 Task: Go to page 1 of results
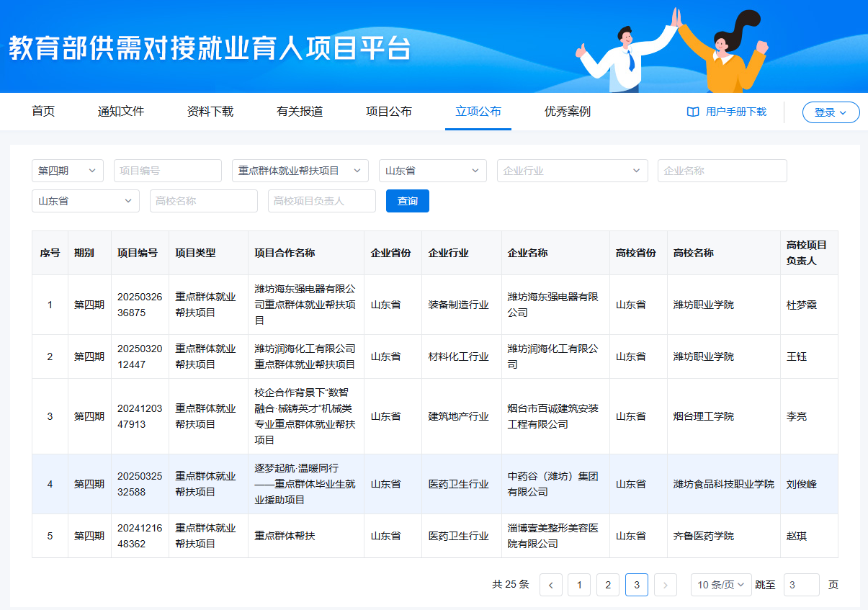[579, 585]
